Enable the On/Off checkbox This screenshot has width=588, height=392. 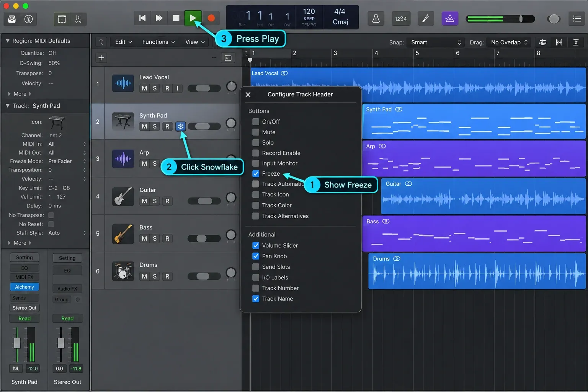(x=256, y=122)
